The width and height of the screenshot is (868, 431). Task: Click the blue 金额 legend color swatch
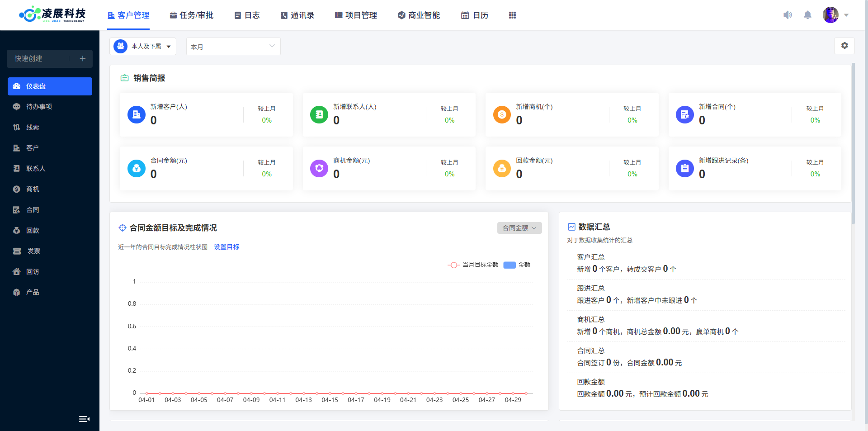[x=509, y=265]
